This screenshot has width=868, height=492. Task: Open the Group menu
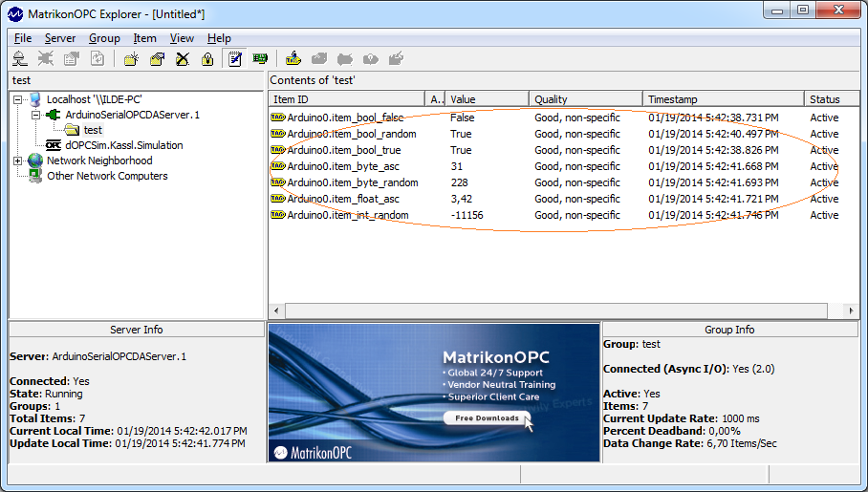(x=104, y=38)
